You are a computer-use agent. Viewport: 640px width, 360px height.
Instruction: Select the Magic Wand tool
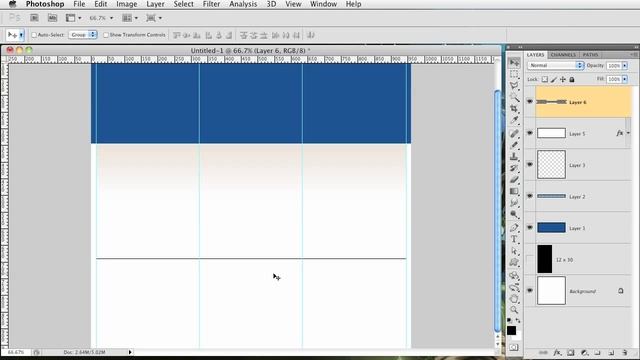pyautogui.click(x=514, y=97)
